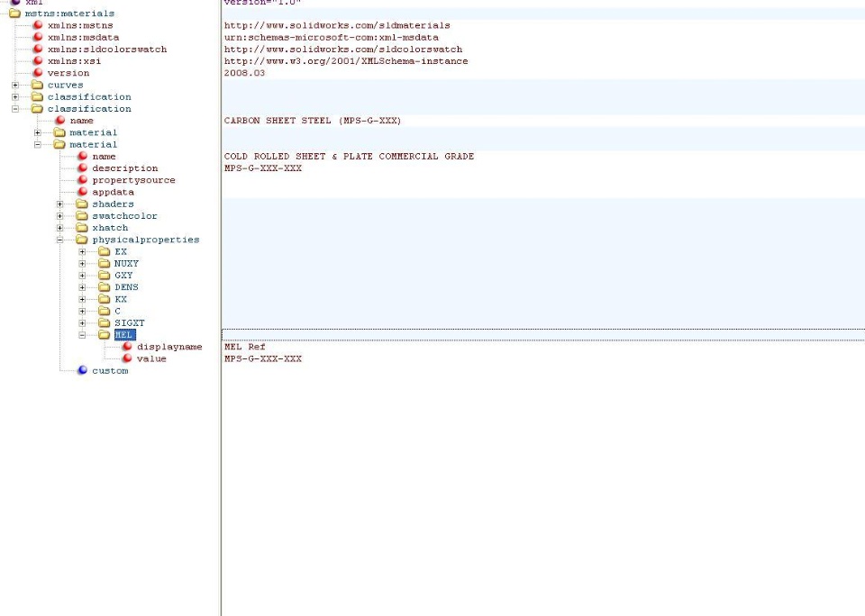This screenshot has width=865, height=616.
Task: Click the folder icon of node C
Action: (x=105, y=311)
